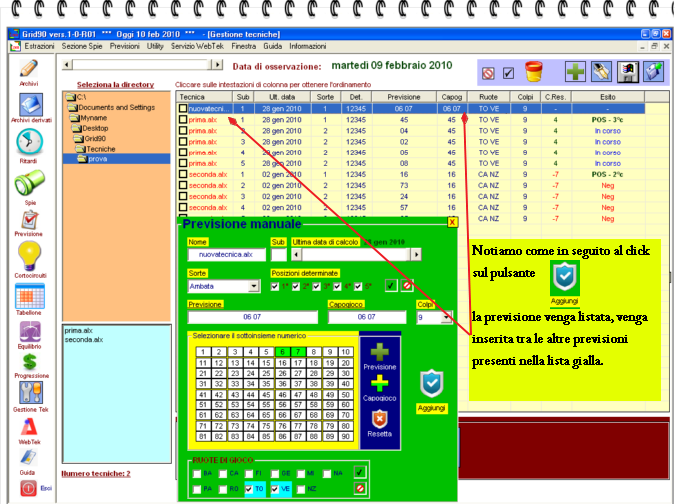Open the Previsione clipboard icon
Screen dimensions: 675x504
[x=29, y=220]
